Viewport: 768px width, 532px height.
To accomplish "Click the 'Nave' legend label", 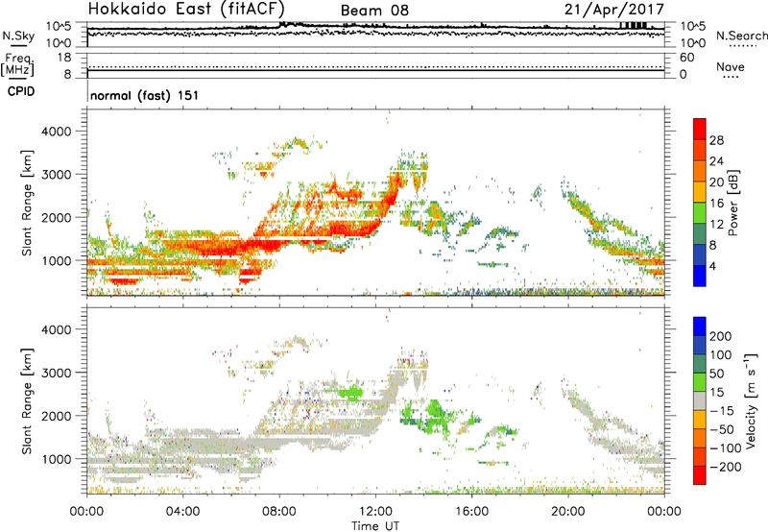I will pos(731,67).
